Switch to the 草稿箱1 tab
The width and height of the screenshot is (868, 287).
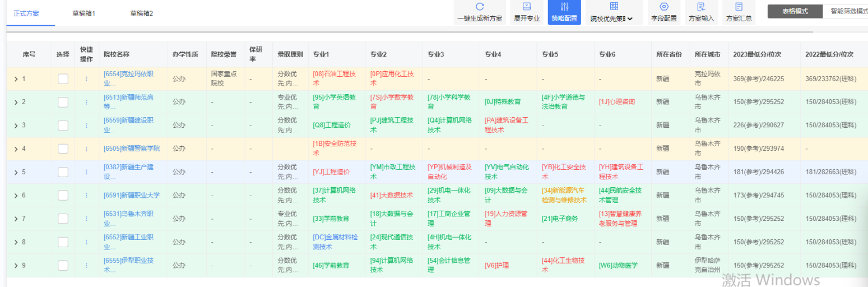click(84, 13)
